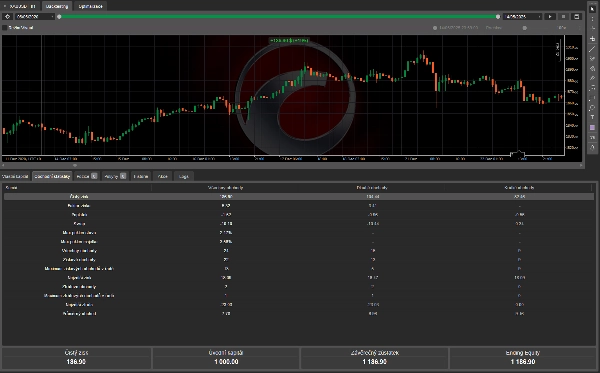The width and height of the screenshot is (600, 373).
Task: Click the '1 000.00' starting capital value
Action: (x=226, y=362)
